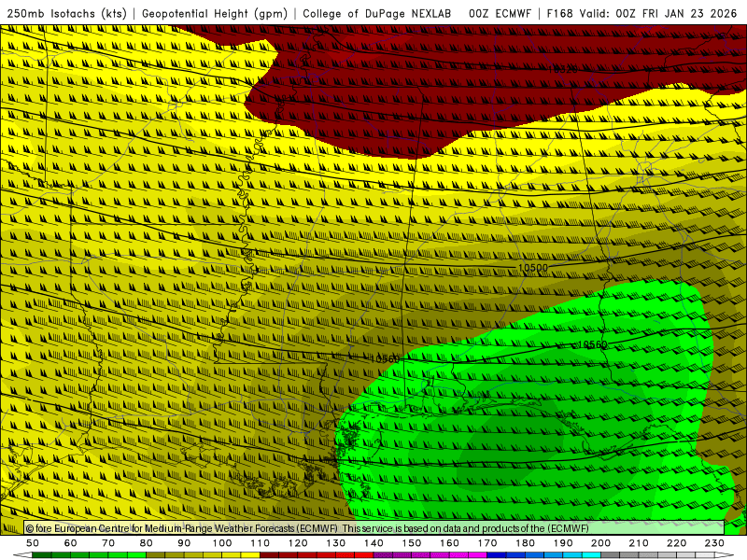Click the 190 value on the color scale

pyautogui.click(x=563, y=543)
